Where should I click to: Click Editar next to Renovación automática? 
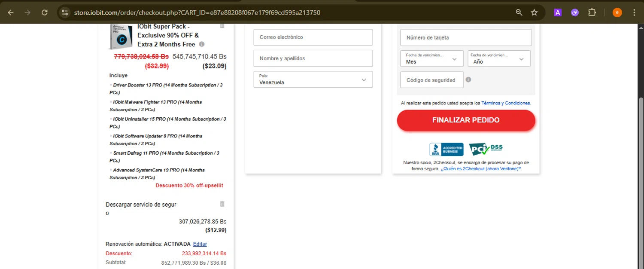pyautogui.click(x=200, y=244)
